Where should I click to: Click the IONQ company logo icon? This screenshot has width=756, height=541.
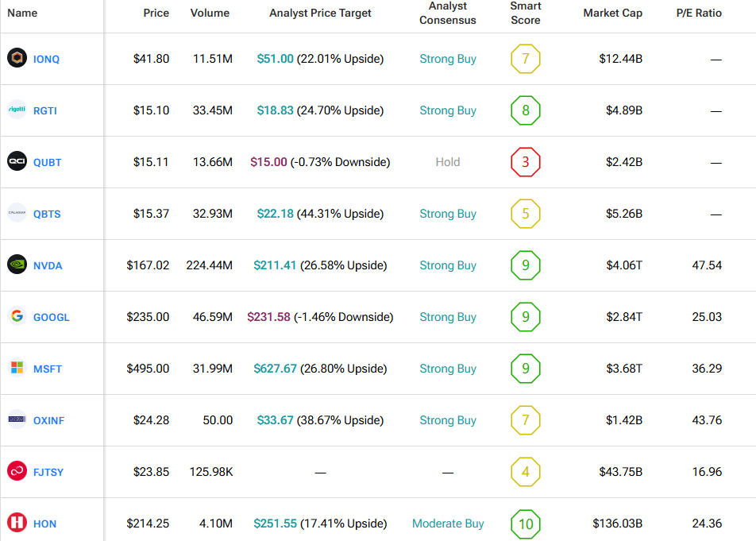(x=17, y=59)
